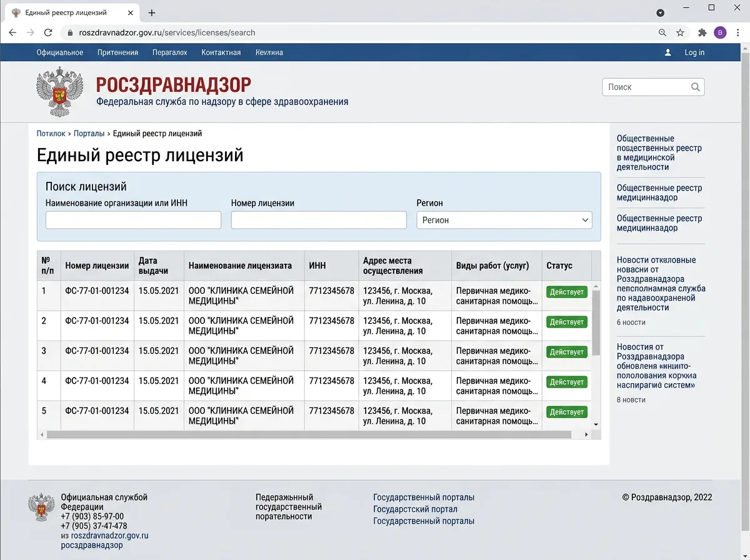
Task: Open the Chrome three-dot menu
Action: 737,32
